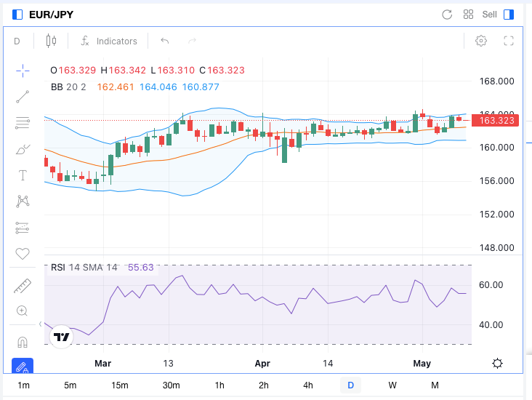Click the BB lower value 160.877
The image size is (532, 400).
(201, 87)
